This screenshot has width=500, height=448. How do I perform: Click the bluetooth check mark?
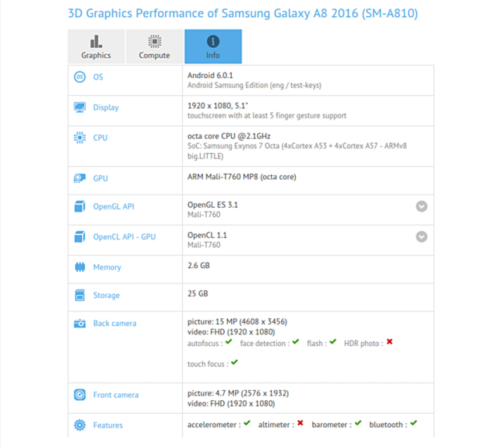click(x=413, y=423)
